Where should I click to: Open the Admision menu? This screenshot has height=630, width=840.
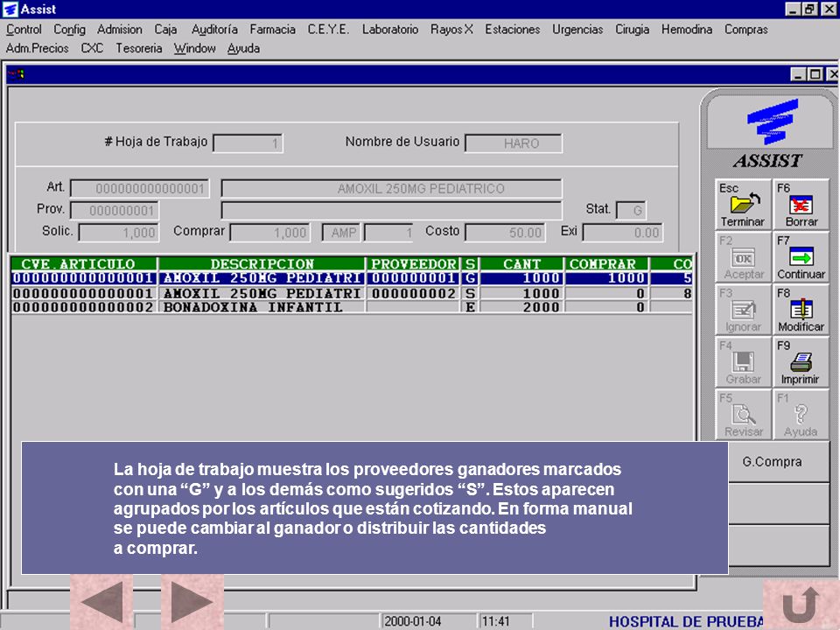coord(120,30)
